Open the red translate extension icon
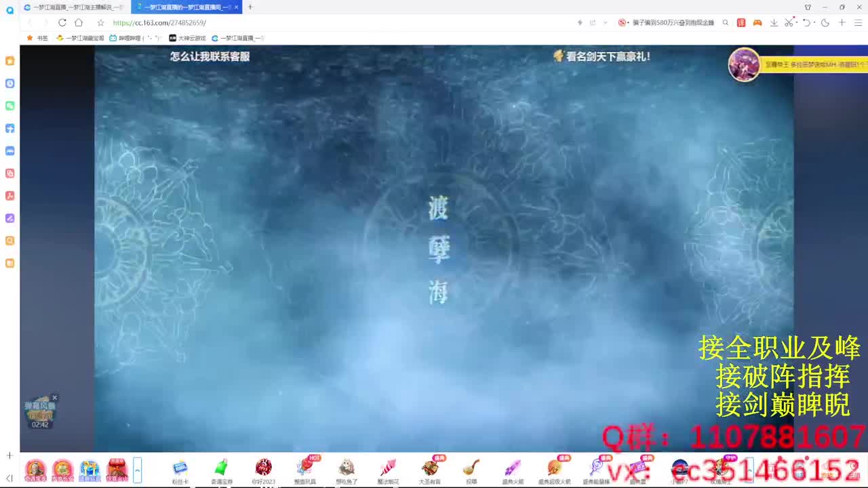 point(741,22)
